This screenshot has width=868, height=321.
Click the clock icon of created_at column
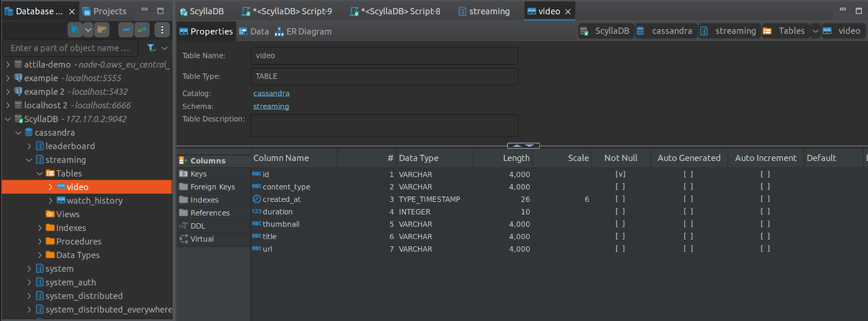tap(257, 199)
